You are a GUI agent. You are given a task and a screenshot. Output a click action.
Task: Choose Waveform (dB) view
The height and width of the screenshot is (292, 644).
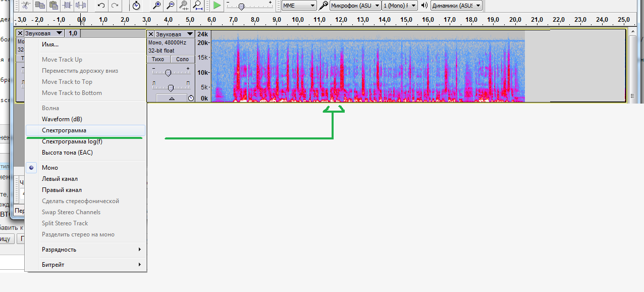coord(86,119)
